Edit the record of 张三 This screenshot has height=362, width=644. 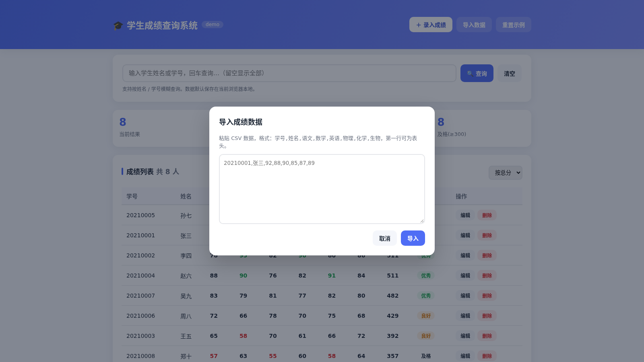click(465, 235)
